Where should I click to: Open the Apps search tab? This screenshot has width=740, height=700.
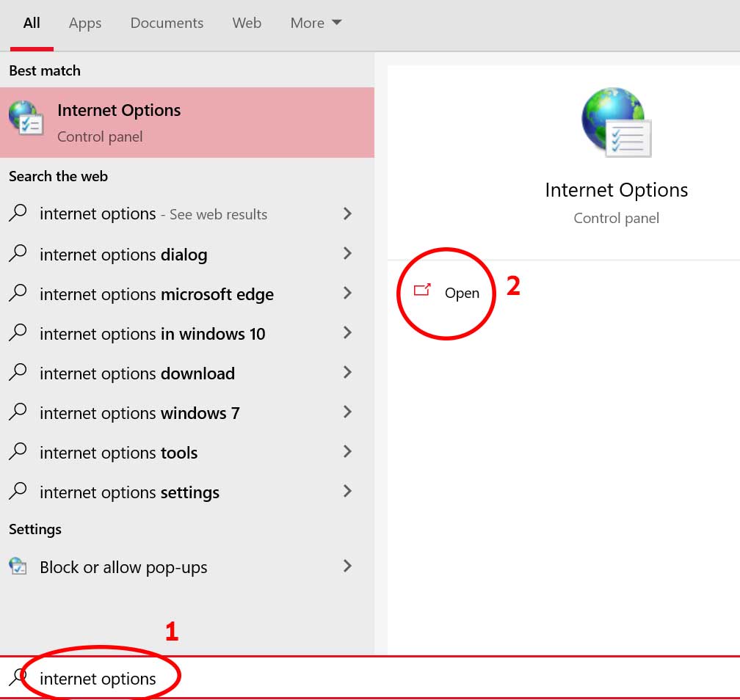[85, 23]
